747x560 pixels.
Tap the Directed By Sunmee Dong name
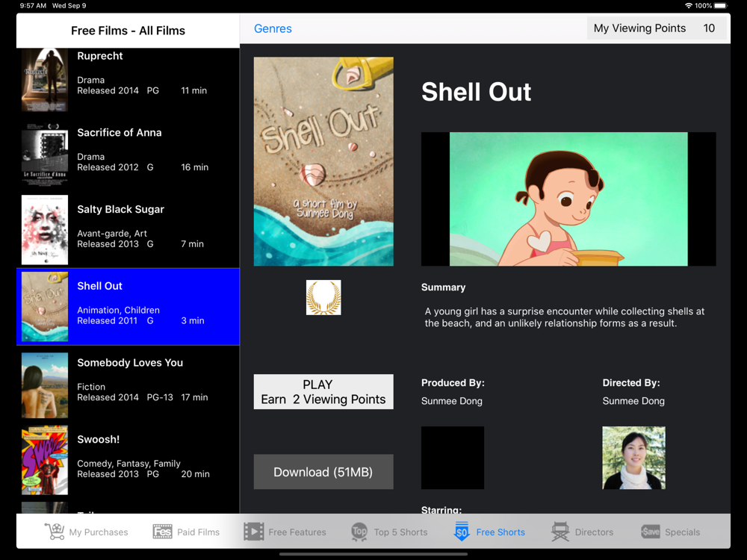click(x=633, y=401)
